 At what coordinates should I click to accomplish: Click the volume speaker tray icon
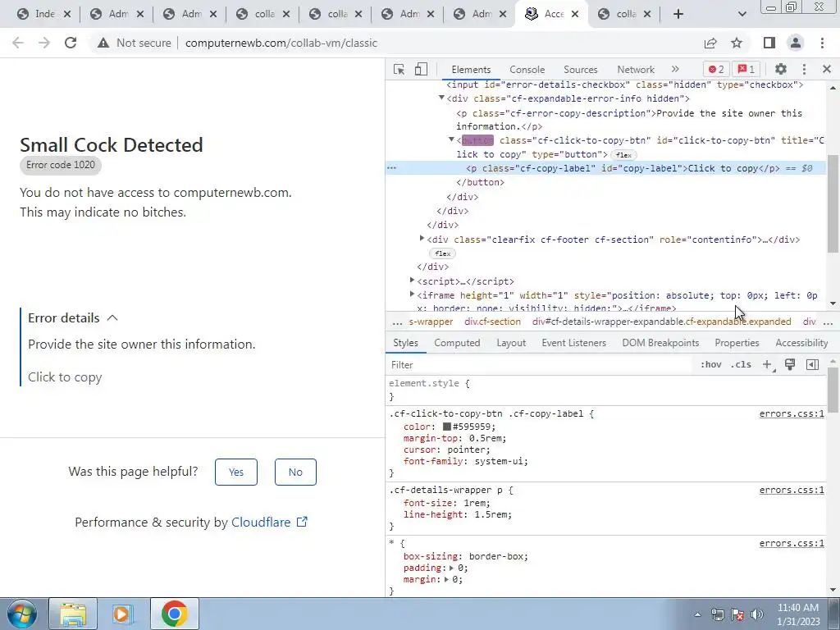click(757, 614)
